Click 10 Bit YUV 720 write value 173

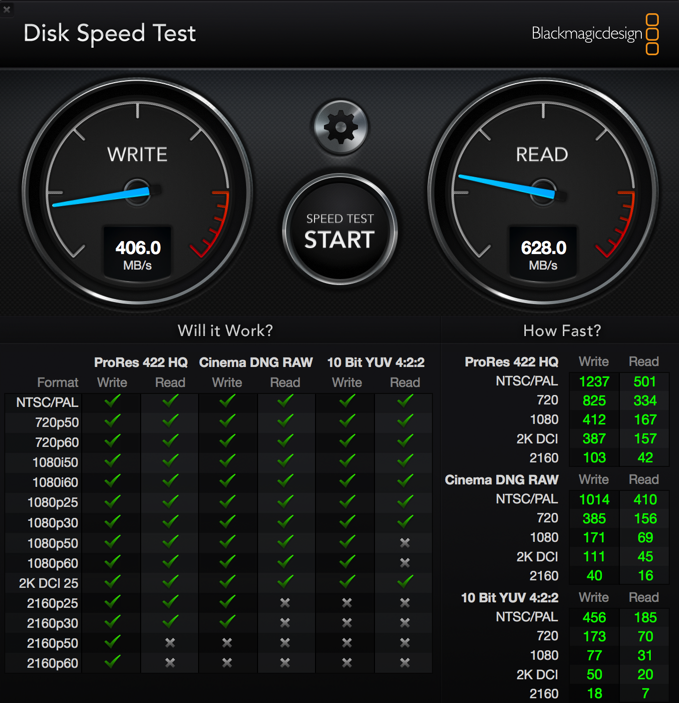coord(594,637)
